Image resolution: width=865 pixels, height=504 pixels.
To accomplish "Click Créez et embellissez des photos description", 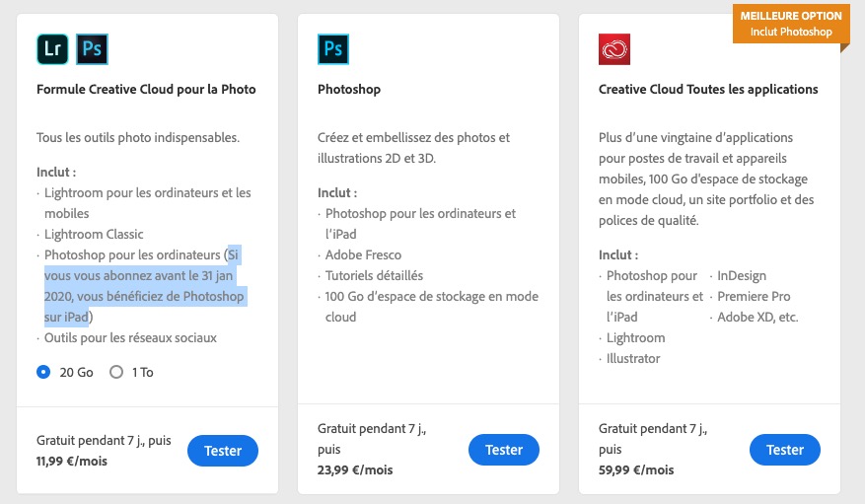I will coord(413,148).
